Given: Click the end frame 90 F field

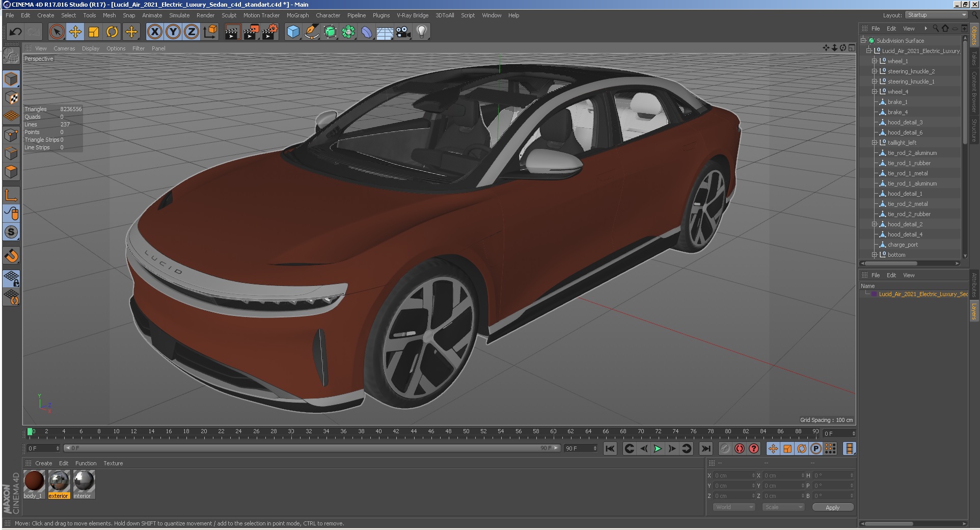Looking at the screenshot, I should 581,448.
